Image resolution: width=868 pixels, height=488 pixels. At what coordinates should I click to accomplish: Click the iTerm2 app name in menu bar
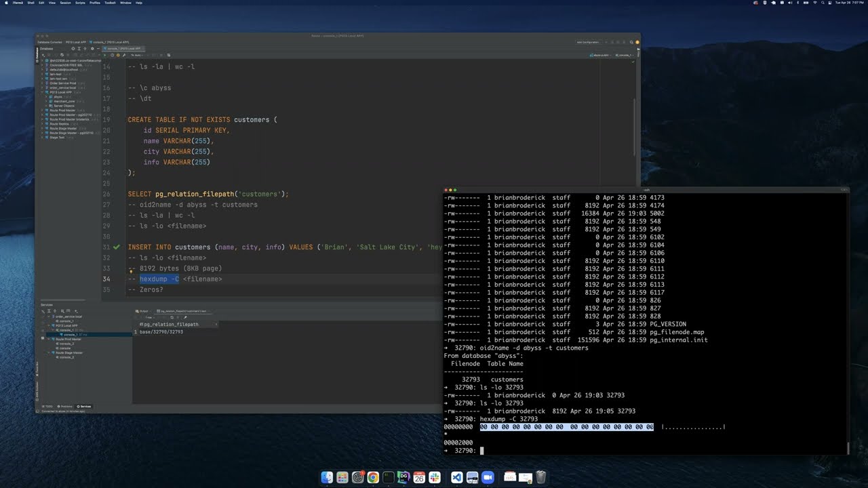pos(18,3)
